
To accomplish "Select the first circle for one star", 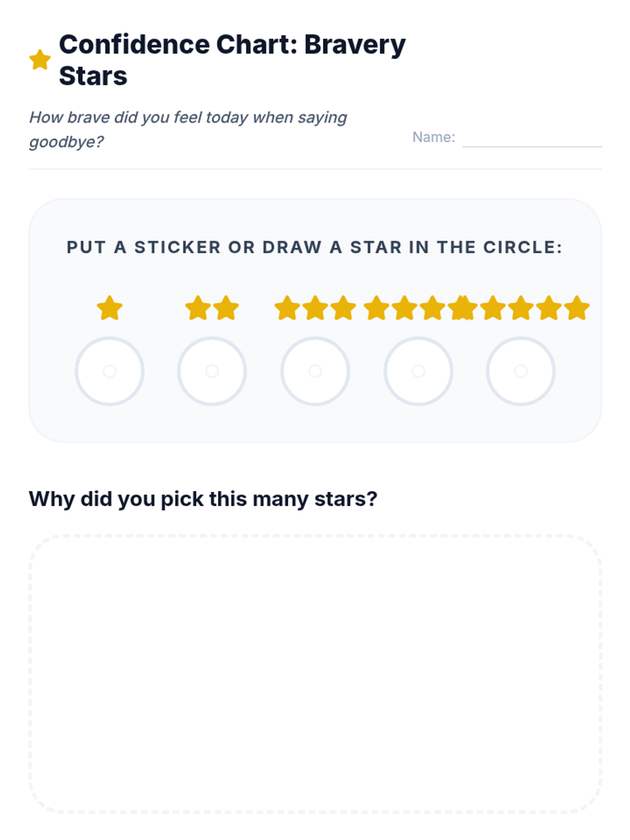I will coord(110,371).
